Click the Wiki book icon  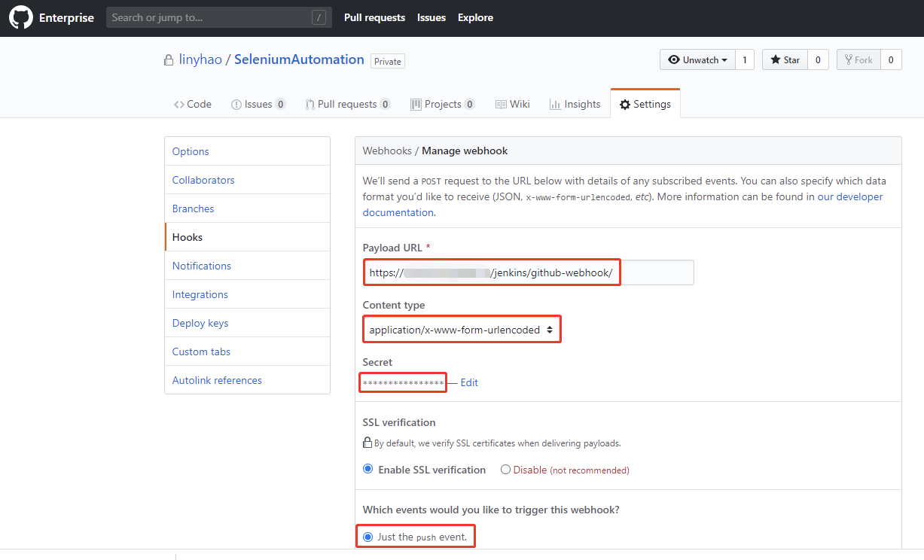(x=501, y=105)
